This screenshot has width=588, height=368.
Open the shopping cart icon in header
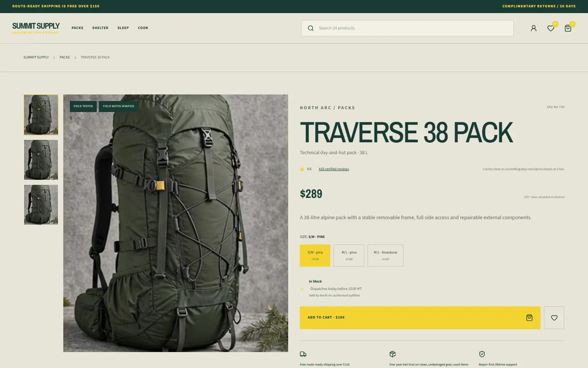click(568, 28)
